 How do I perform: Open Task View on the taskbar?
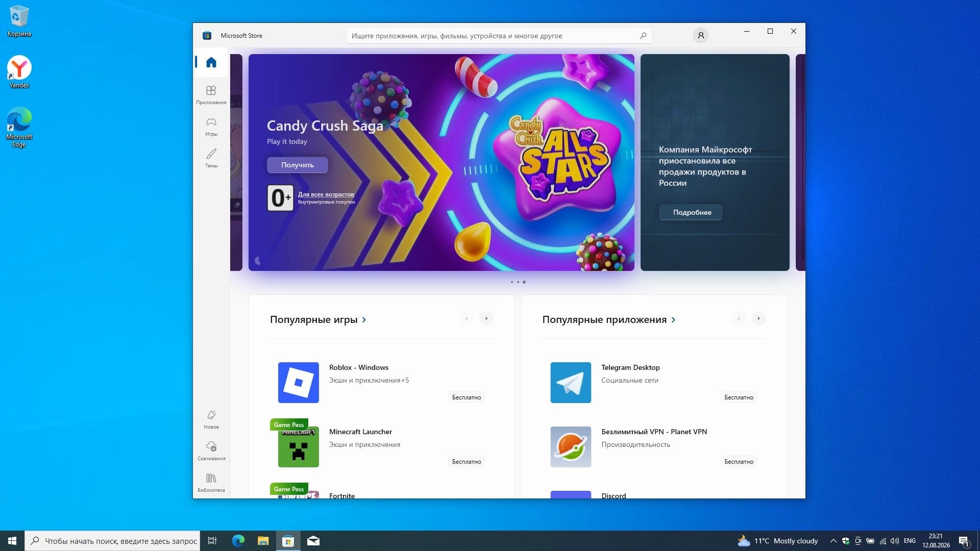click(212, 541)
